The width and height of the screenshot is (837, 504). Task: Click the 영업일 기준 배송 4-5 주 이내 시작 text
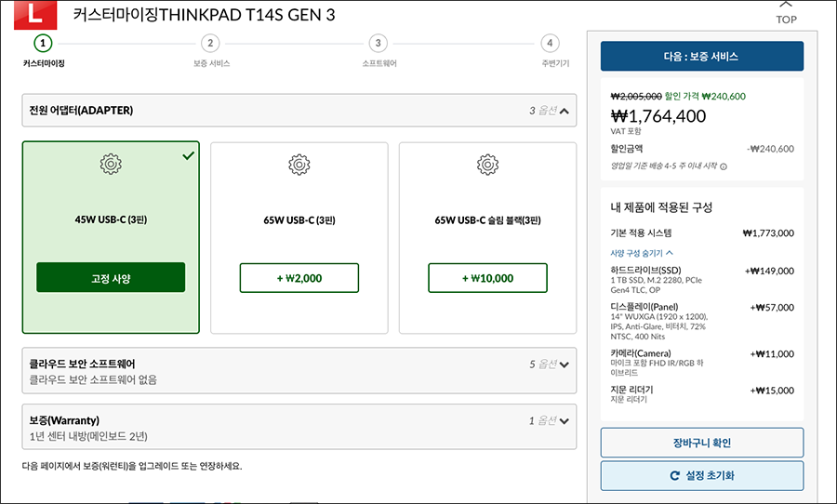pos(663,166)
